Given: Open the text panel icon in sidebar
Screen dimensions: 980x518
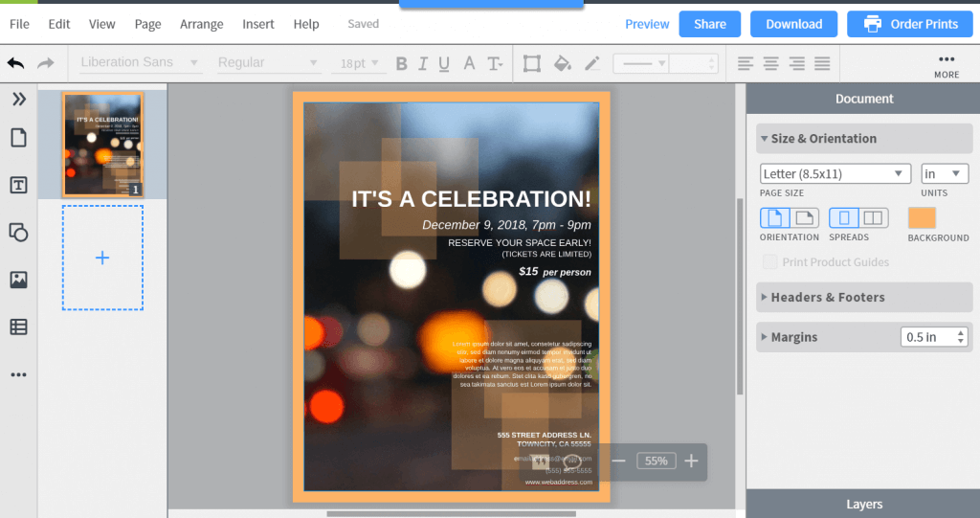Looking at the screenshot, I should (19, 185).
